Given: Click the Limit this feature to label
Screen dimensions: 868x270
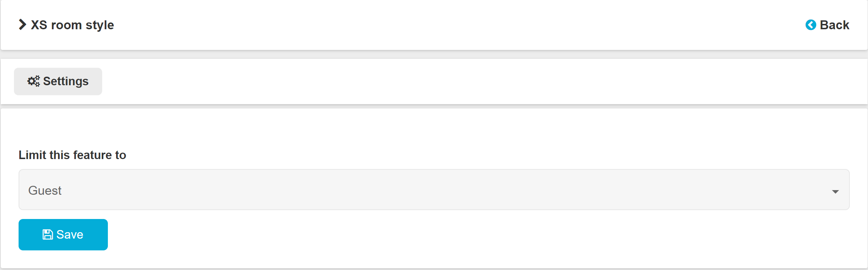Looking at the screenshot, I should tap(72, 155).
